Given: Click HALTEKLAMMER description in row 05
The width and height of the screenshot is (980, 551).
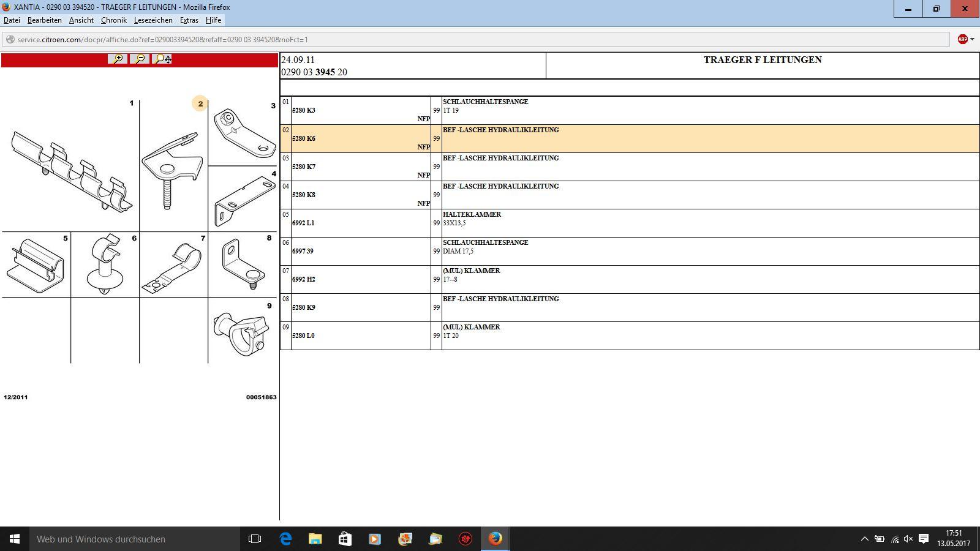Looking at the screenshot, I should (x=472, y=215).
